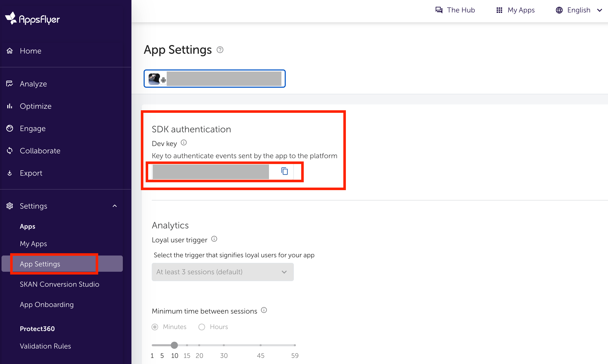The width and height of the screenshot is (608, 364).
Task: Go to SKAN Conversion Studio
Action: pos(59,284)
